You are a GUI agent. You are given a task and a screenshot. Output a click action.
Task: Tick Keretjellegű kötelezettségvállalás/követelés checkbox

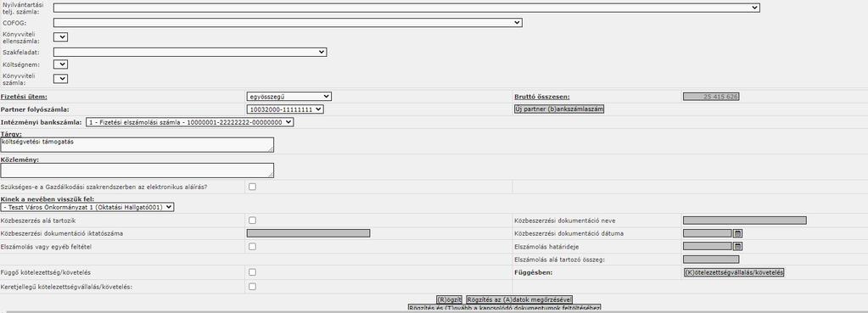click(x=253, y=287)
